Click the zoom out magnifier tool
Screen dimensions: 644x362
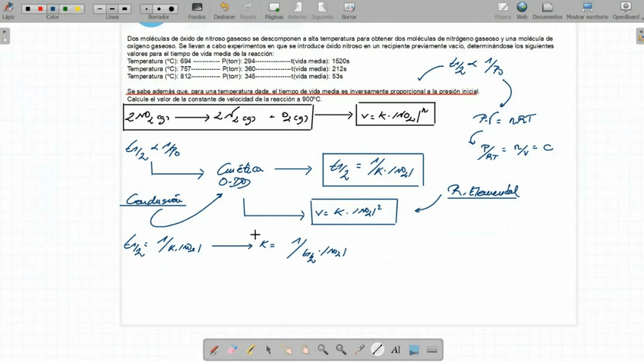[x=341, y=350]
